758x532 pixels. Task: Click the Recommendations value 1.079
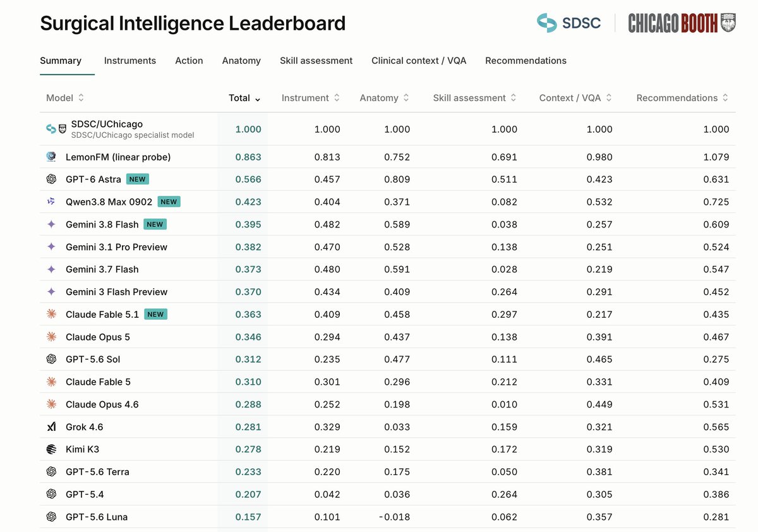click(x=716, y=157)
